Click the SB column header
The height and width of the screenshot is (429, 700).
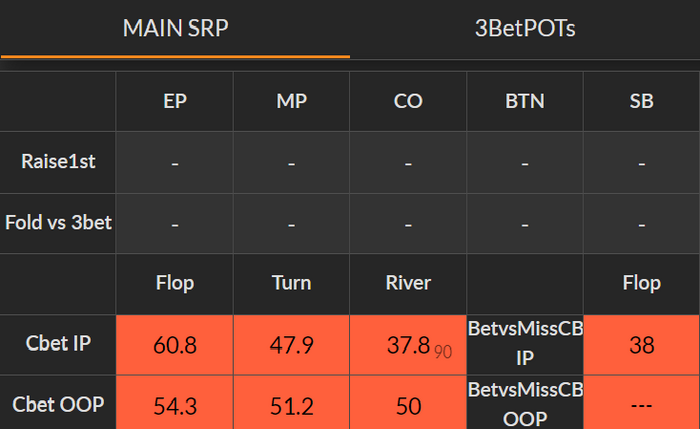click(641, 101)
